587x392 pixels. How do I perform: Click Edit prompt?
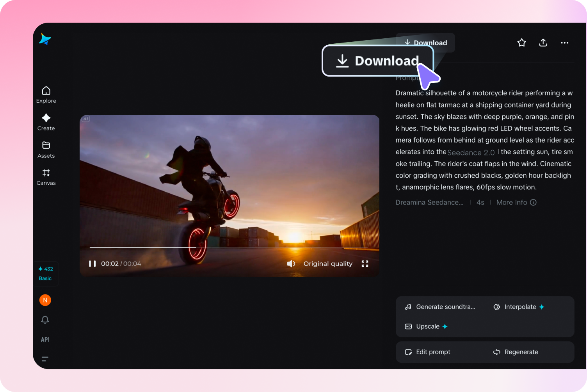pos(427,352)
